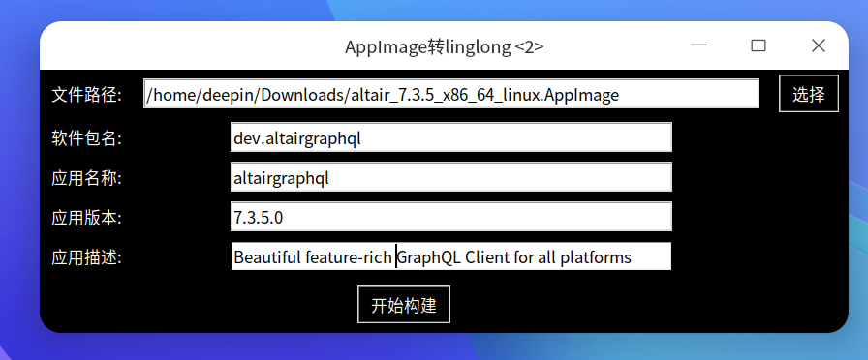Click the 应用名称: label
868x360 pixels.
point(86,178)
